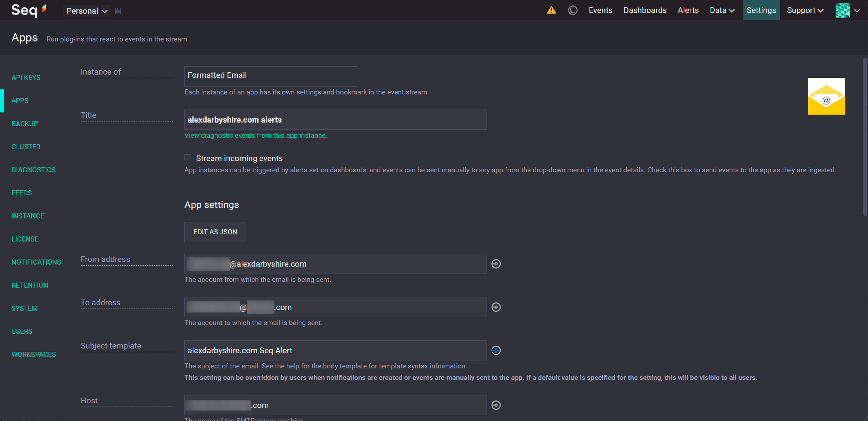
Task: Go to Events
Action: 600,10
